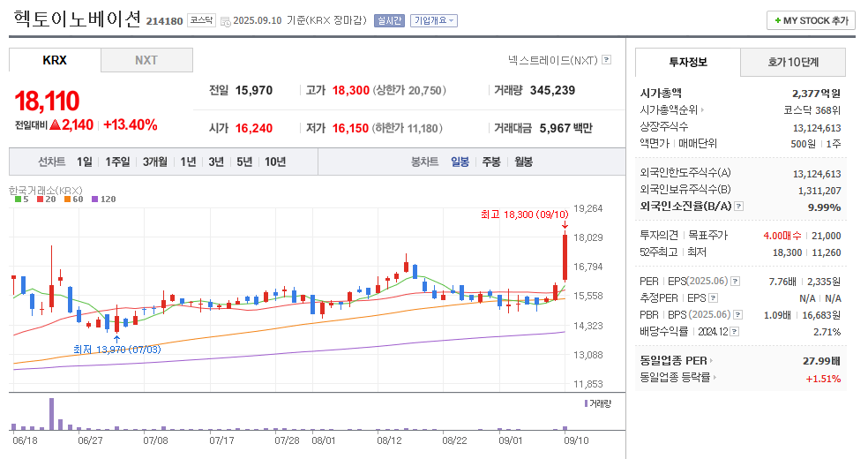The image size is (868, 459).
Task: Click the help icon next to 넥스트레이드(NXT)
Action: [606, 60]
